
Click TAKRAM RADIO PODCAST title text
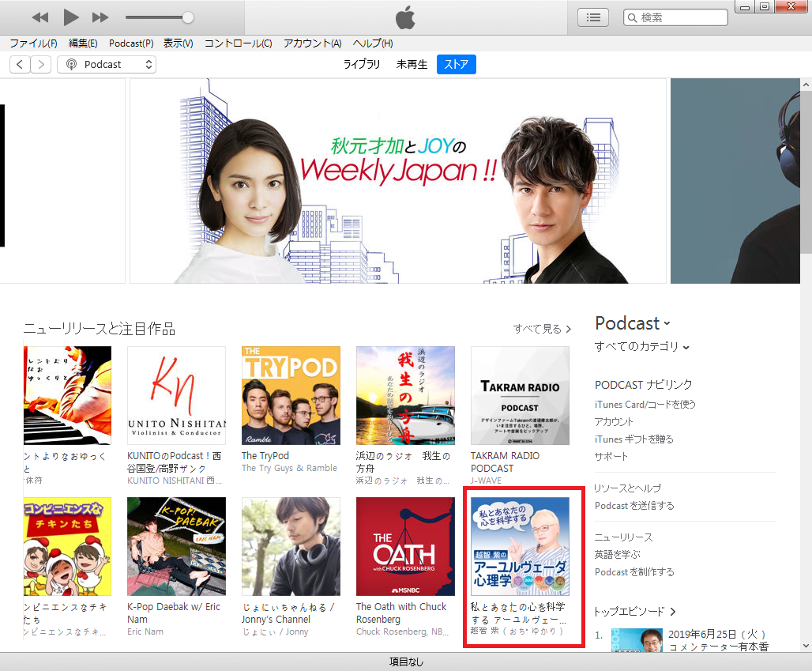click(505, 462)
